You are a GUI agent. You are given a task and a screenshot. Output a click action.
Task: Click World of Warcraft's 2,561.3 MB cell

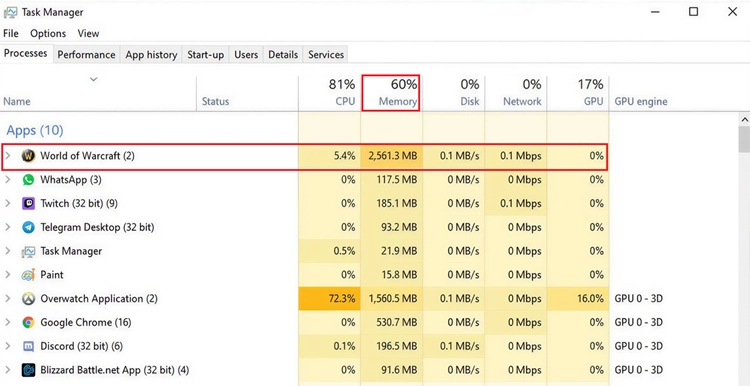pos(391,156)
